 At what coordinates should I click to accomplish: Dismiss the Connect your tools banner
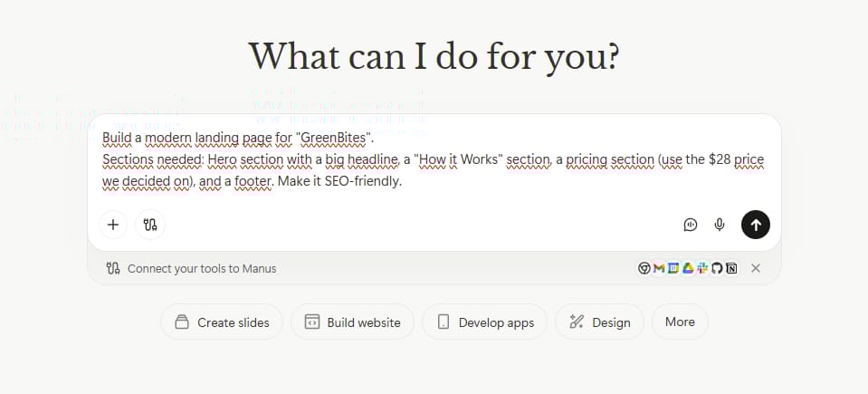coord(756,269)
